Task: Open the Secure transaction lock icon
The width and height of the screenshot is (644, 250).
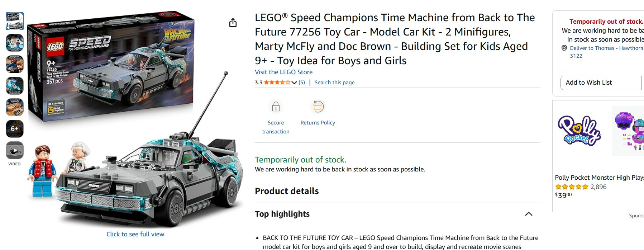Action: pyautogui.click(x=276, y=107)
